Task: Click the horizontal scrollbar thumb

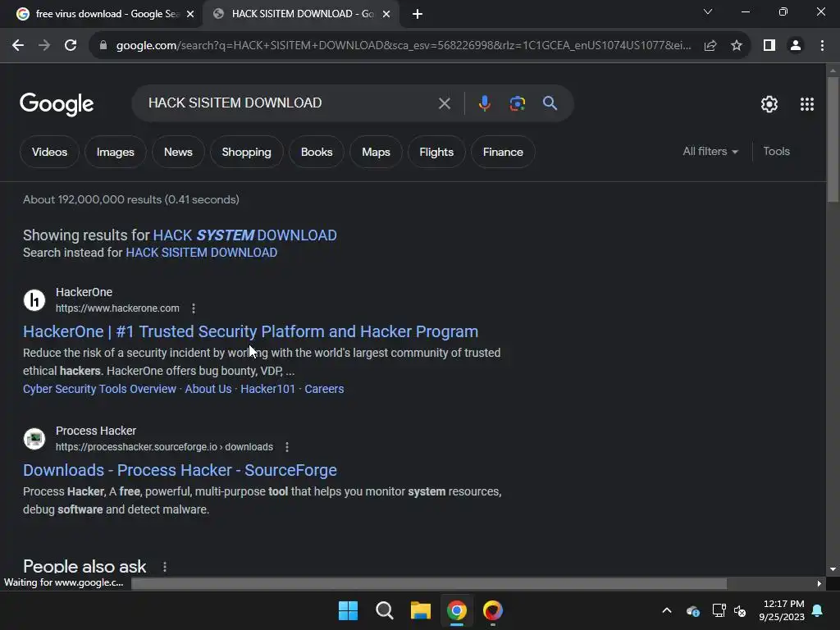Action: (x=429, y=583)
